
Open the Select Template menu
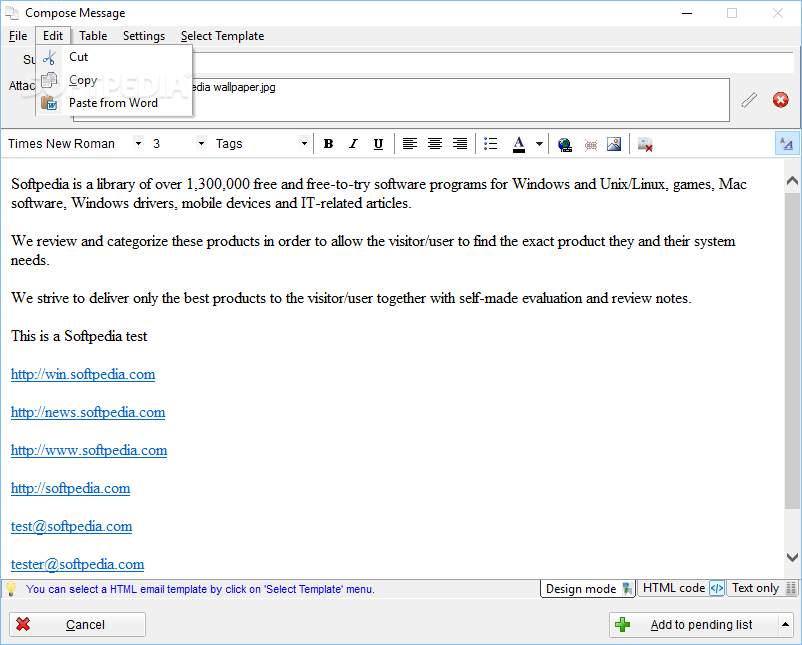coord(222,36)
